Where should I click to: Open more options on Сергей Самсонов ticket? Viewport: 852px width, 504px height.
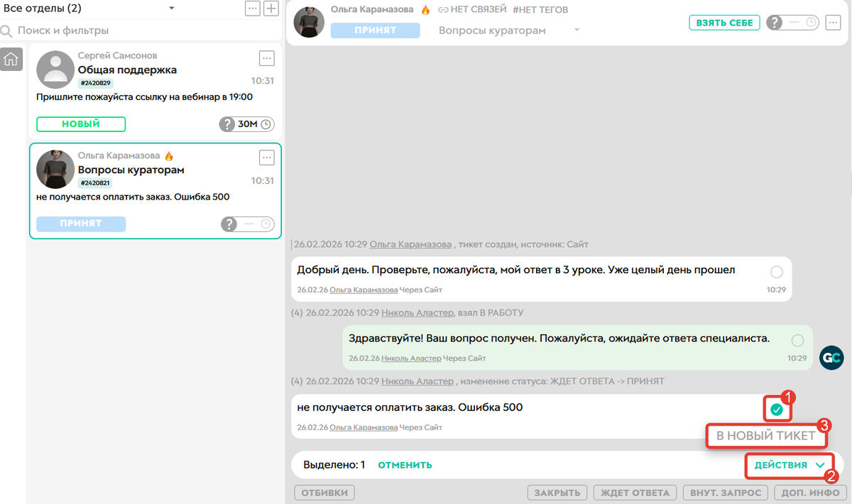click(266, 58)
